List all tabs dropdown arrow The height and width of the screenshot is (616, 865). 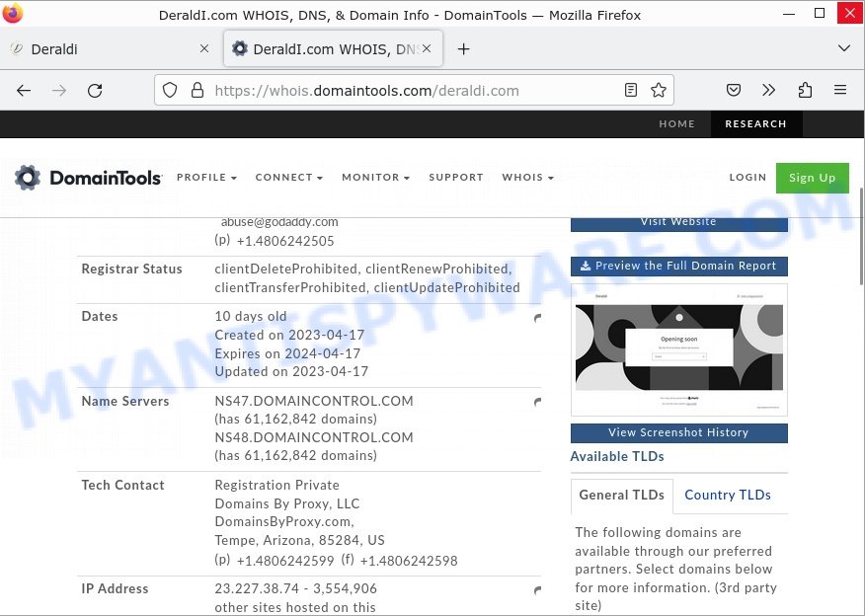pos(844,48)
